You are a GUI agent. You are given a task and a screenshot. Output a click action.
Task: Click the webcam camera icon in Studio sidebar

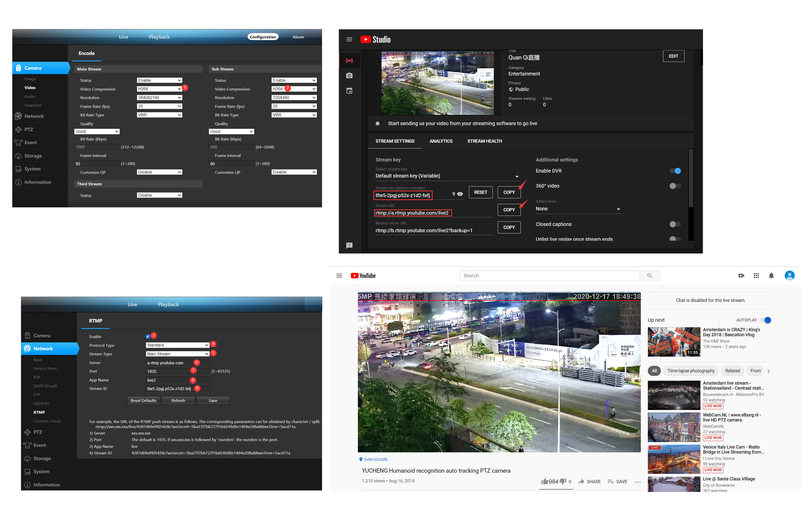(349, 76)
